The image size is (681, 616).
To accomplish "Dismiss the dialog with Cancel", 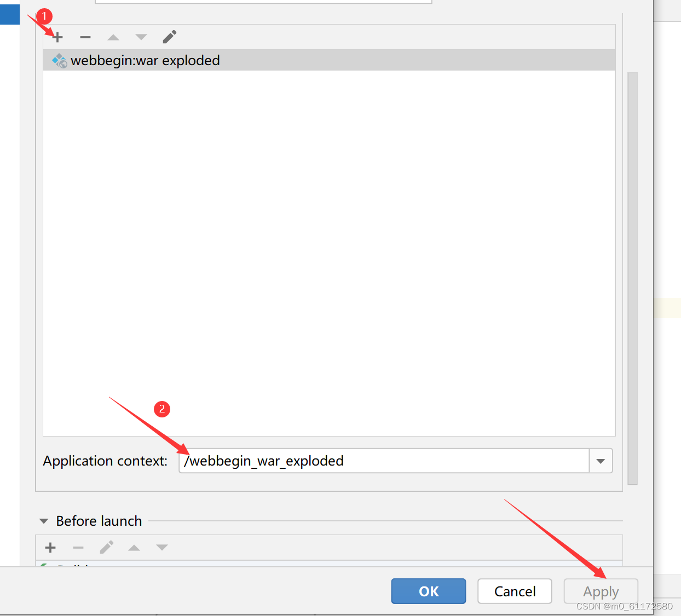I will point(515,591).
